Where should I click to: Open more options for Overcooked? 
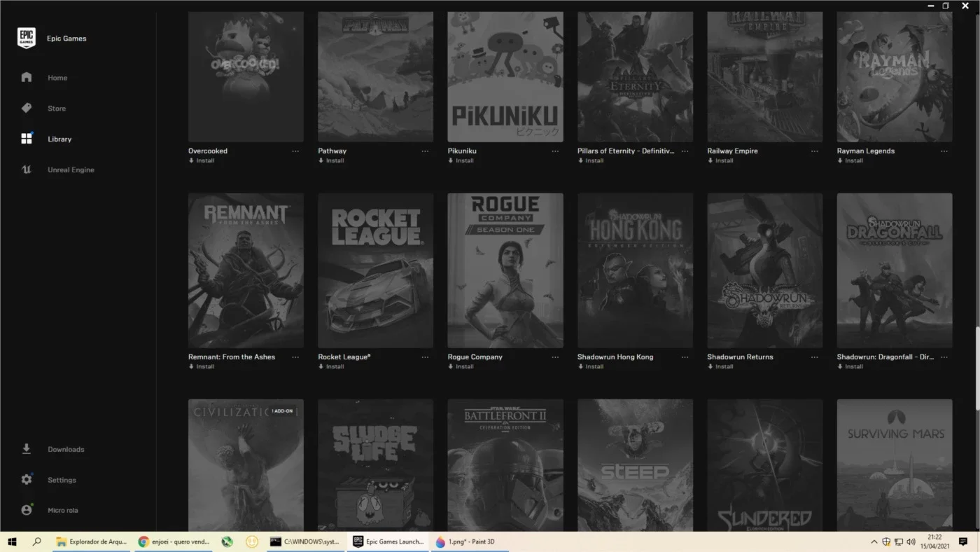pos(295,151)
